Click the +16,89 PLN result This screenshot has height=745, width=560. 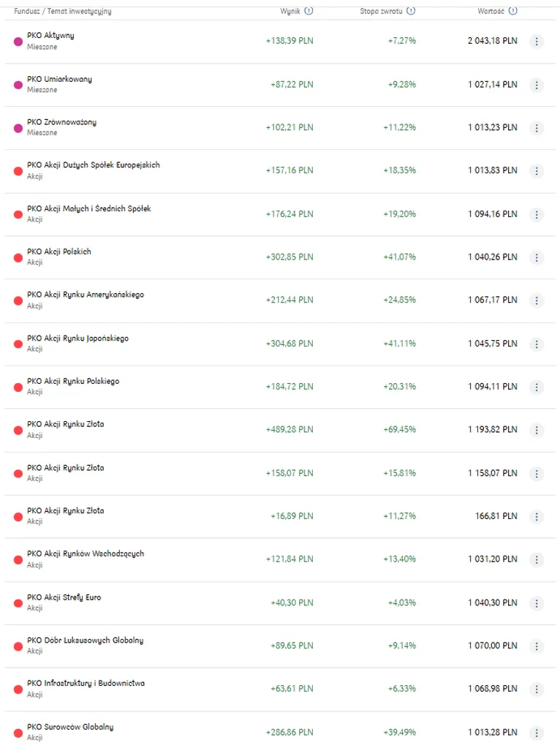click(292, 516)
